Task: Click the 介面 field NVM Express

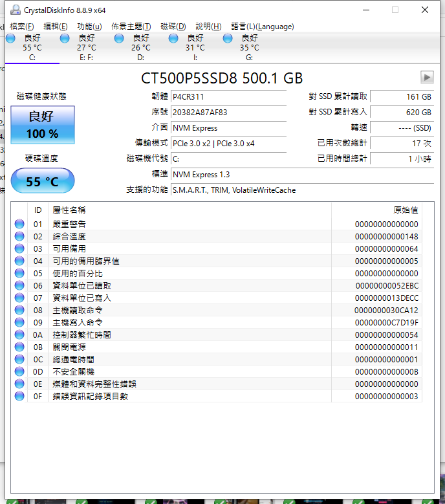Action: point(228,128)
